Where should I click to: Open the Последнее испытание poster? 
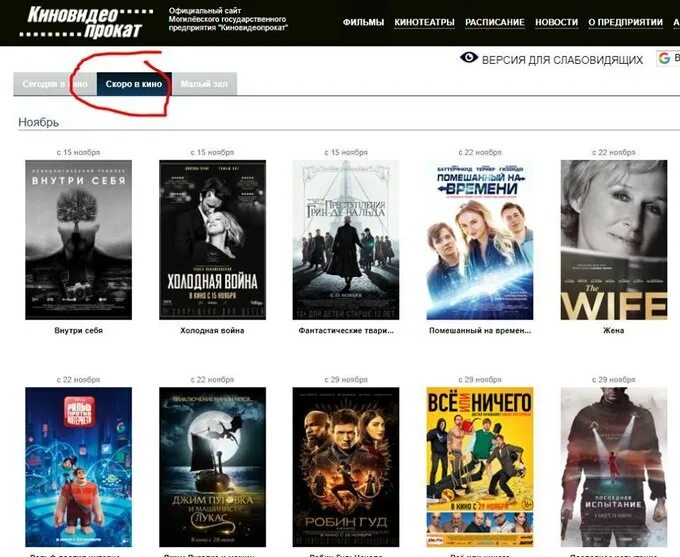click(x=614, y=467)
